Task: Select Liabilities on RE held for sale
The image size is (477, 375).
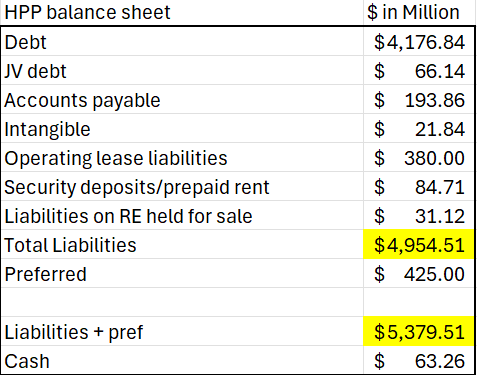Action: point(182,215)
